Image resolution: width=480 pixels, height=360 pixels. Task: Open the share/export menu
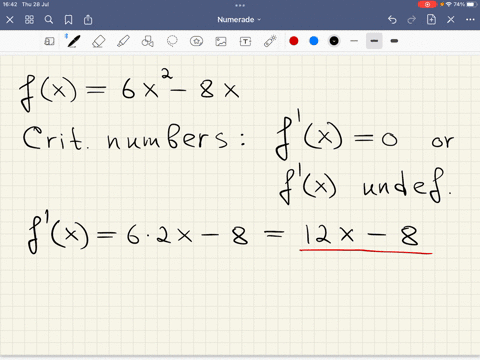coord(88,20)
